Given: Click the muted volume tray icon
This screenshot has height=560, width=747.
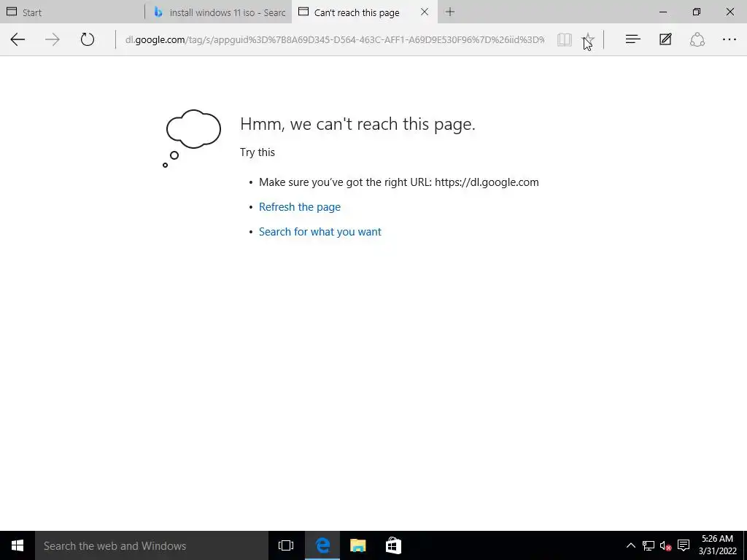Looking at the screenshot, I should [x=665, y=545].
